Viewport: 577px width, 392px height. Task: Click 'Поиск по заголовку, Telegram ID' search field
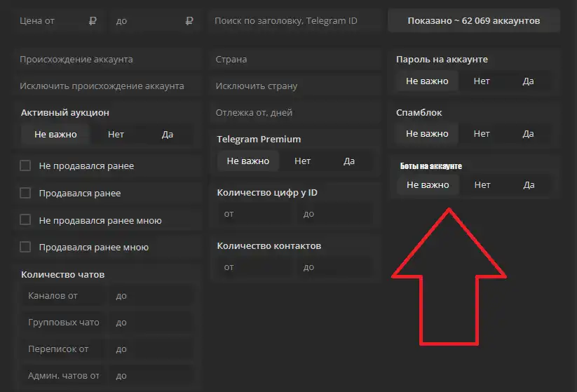[294, 20]
